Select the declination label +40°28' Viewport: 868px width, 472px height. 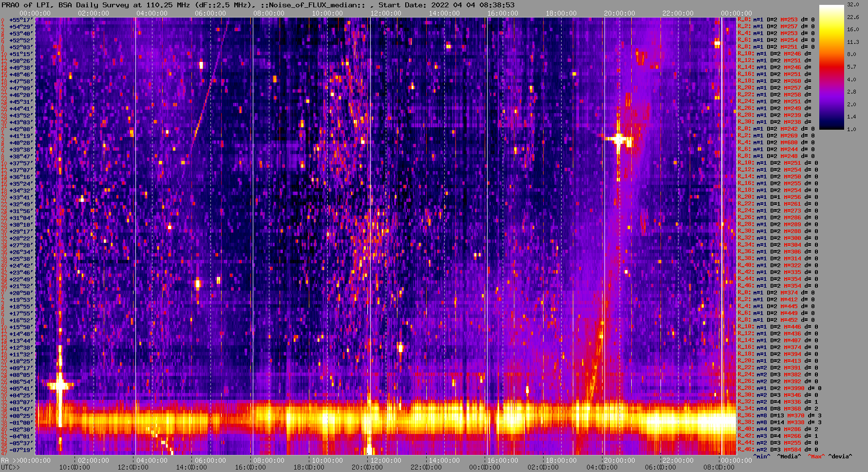click(x=20, y=142)
